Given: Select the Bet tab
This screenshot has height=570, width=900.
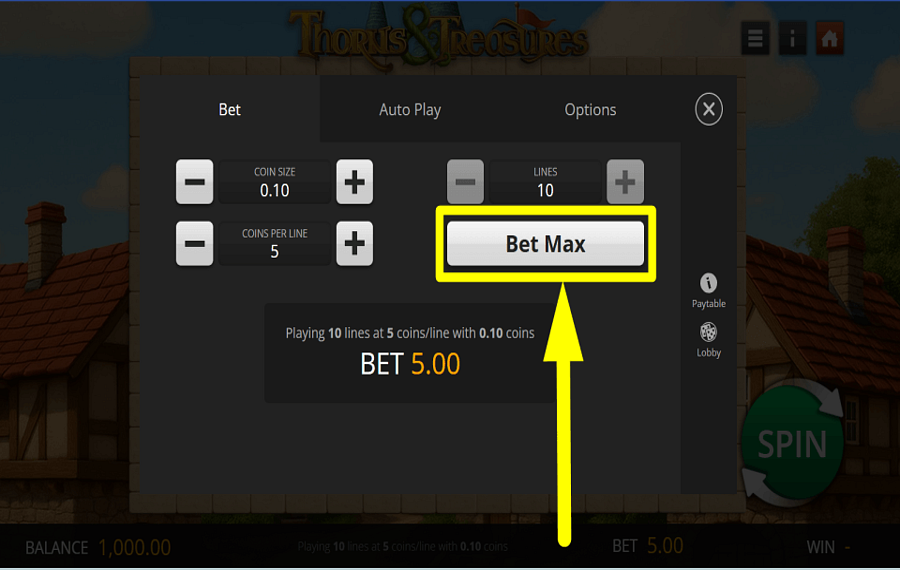Looking at the screenshot, I should 230,110.
